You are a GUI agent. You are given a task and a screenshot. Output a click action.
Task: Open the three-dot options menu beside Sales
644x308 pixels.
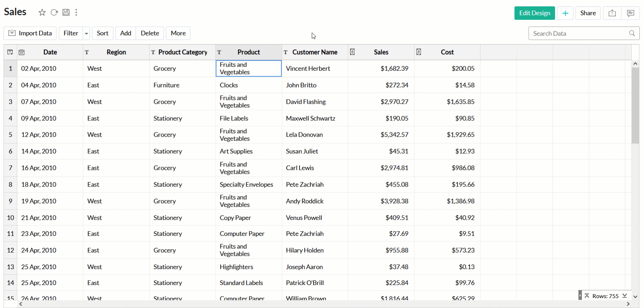click(x=76, y=13)
